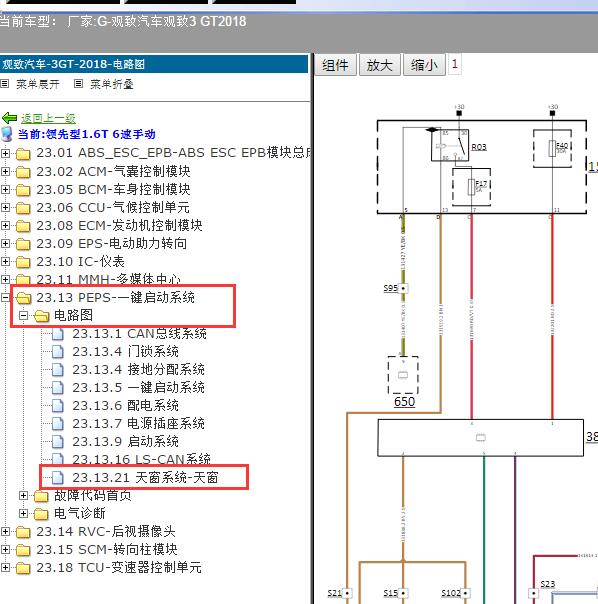Screen dimensions: 598x604
Task: Click the 观致汽车-3GT-2018-电路图 header
Action: (154, 64)
